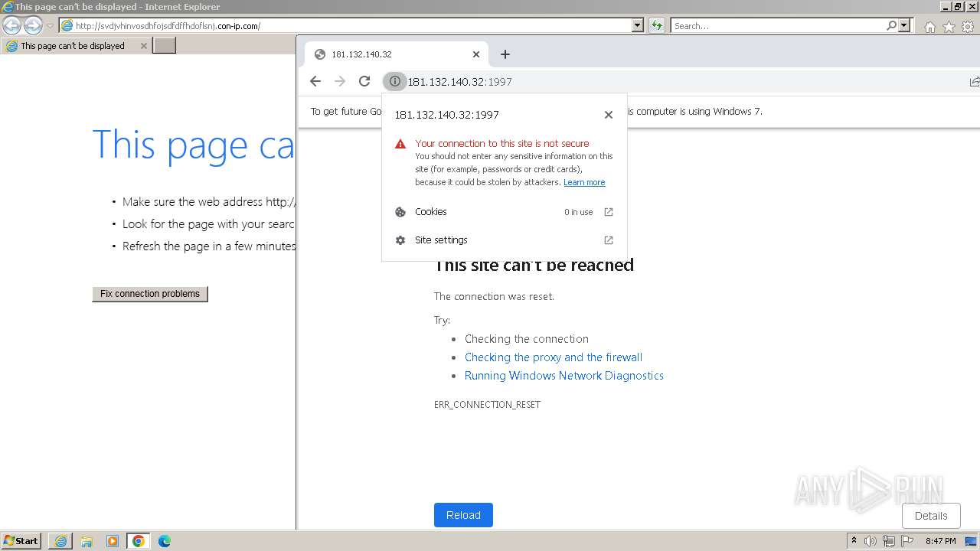The height and width of the screenshot is (551, 980).
Task: Click blue Reload button
Action: coord(463,515)
